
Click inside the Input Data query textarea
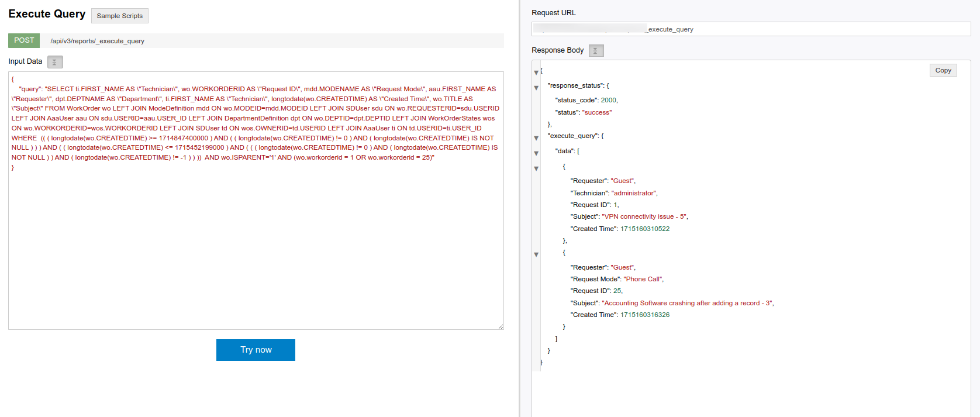tap(256, 246)
